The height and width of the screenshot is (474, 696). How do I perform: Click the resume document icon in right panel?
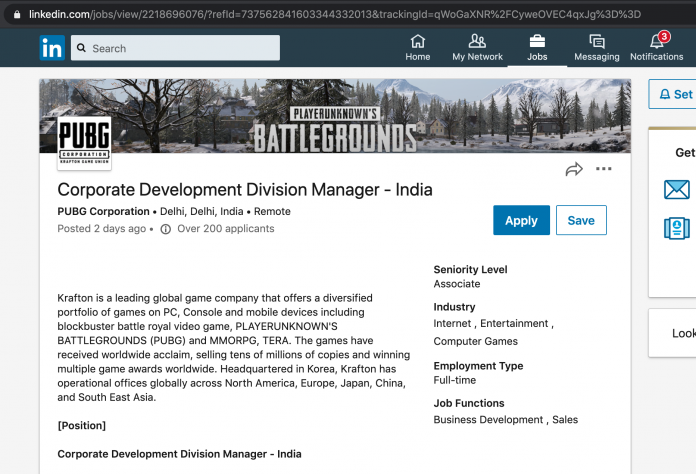[x=677, y=228]
